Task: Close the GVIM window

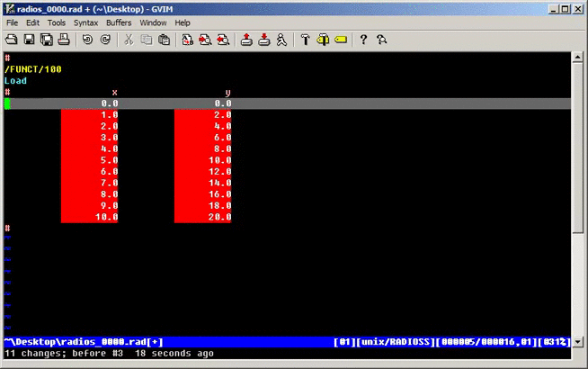Action: click(x=578, y=9)
